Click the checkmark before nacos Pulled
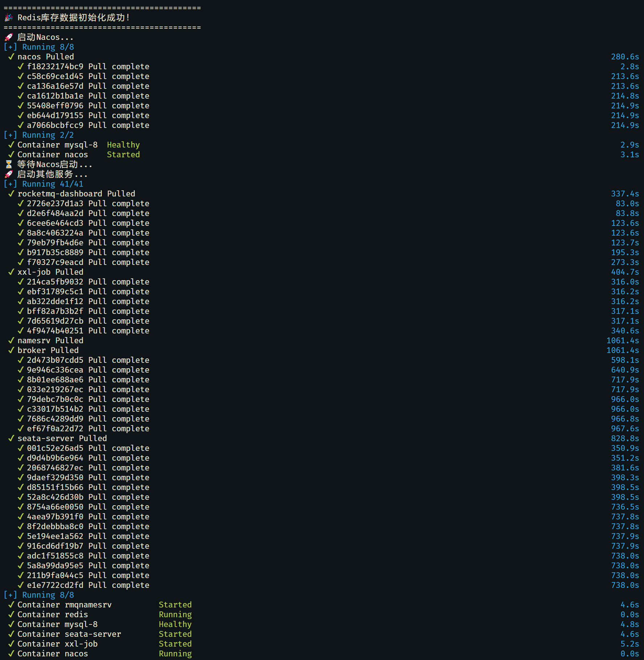644x660 pixels. point(11,57)
